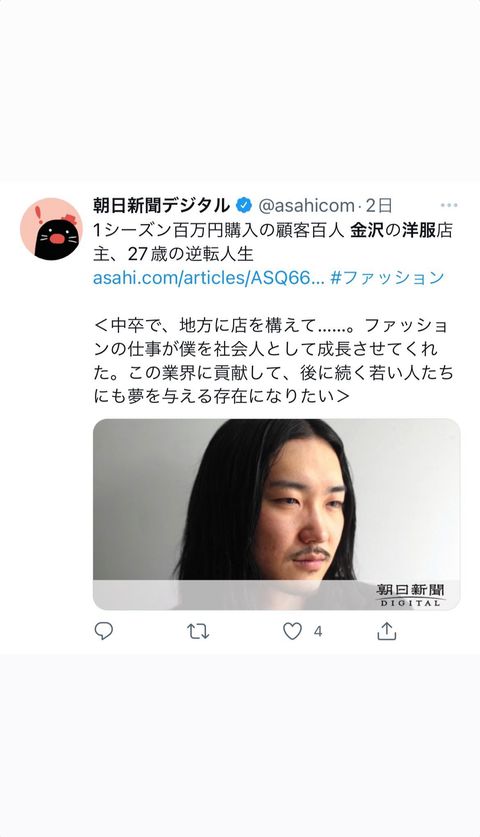480x837 pixels.
Task: Click the 朝日新聞 DIGITAL watermark logo
Action: (410, 595)
